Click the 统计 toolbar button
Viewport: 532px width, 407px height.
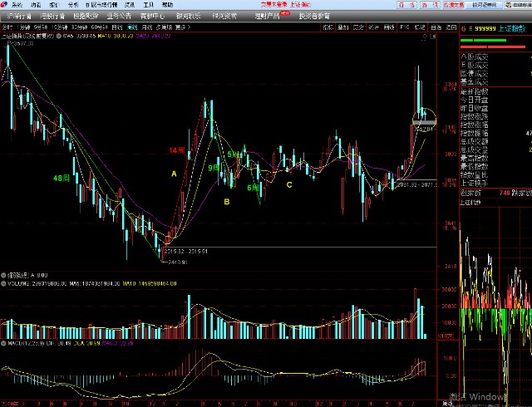click(x=373, y=27)
